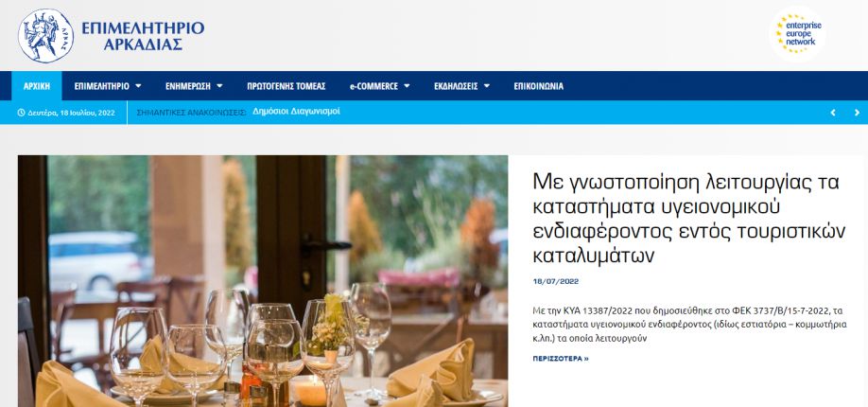Click the clock icon beside the date
Image resolution: width=868 pixels, height=407 pixels.
(x=22, y=113)
